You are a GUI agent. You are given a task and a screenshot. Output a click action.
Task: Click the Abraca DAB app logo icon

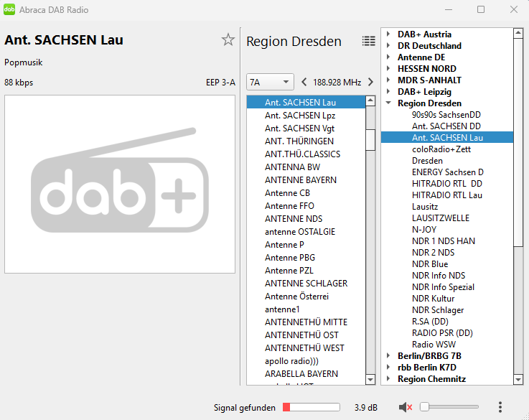[x=9, y=10]
